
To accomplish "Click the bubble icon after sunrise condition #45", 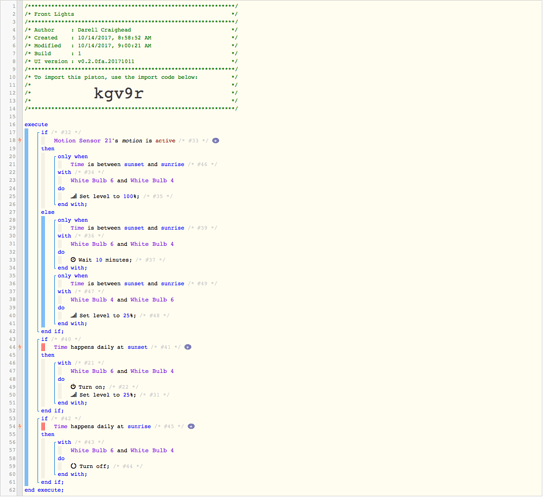I will click(191, 426).
